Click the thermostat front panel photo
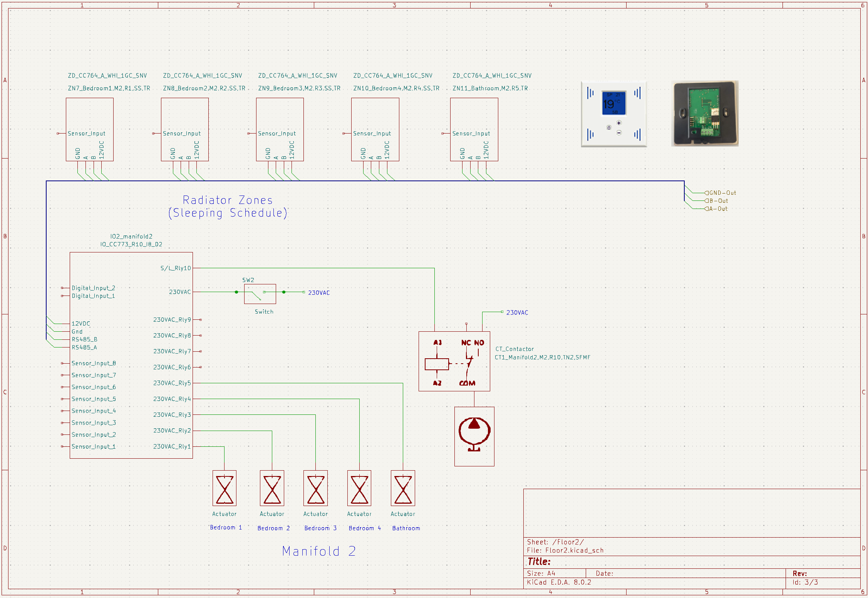This screenshot has height=598, width=868. (x=614, y=114)
